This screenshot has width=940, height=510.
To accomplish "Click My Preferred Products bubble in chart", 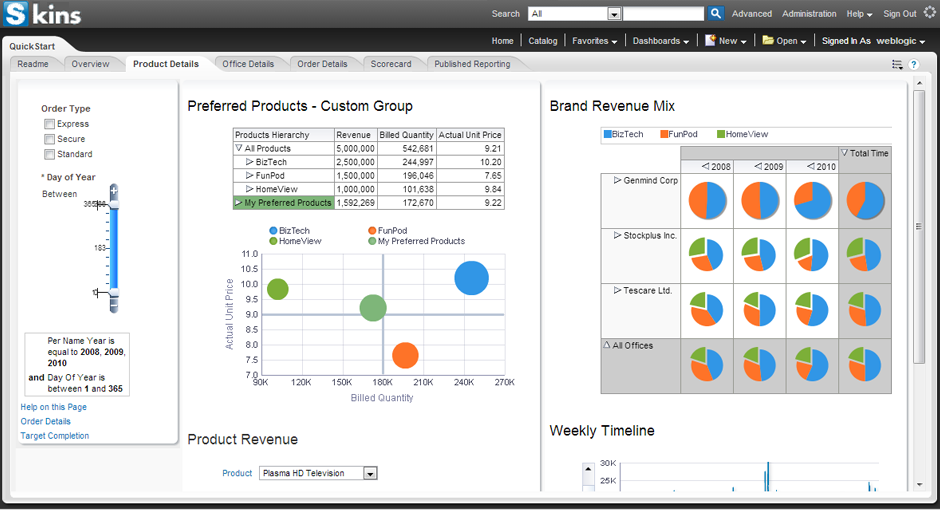I will coord(373,308).
